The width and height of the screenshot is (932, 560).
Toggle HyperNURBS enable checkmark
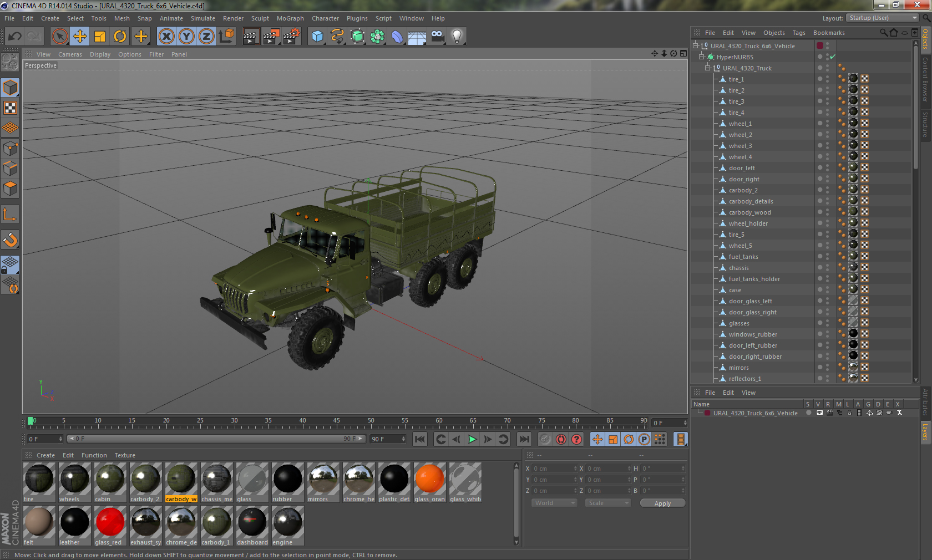[x=833, y=57]
